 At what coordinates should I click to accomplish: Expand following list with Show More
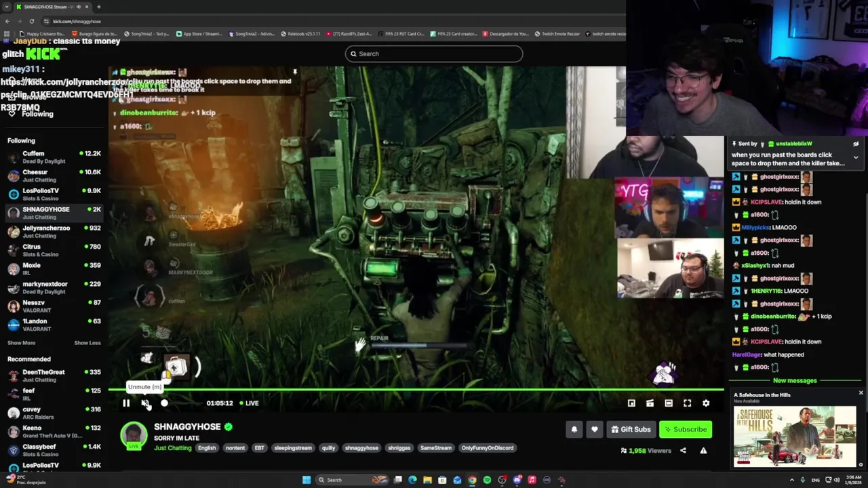pos(21,343)
